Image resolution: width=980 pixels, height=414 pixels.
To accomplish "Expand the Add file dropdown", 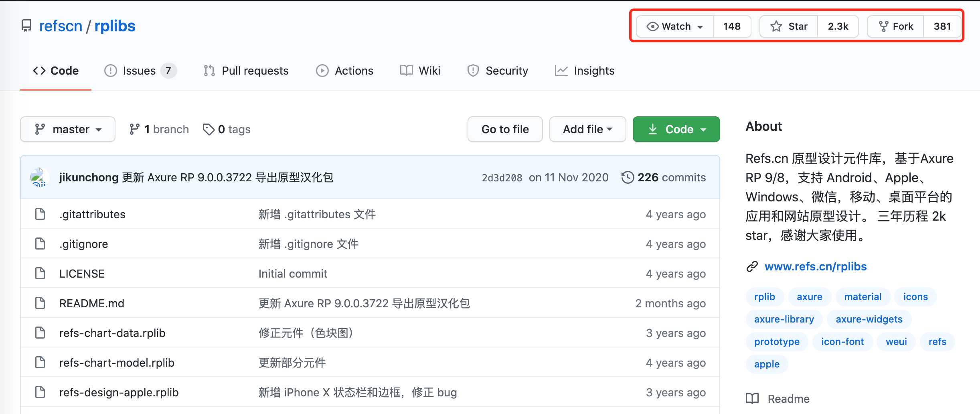I will click(x=587, y=129).
